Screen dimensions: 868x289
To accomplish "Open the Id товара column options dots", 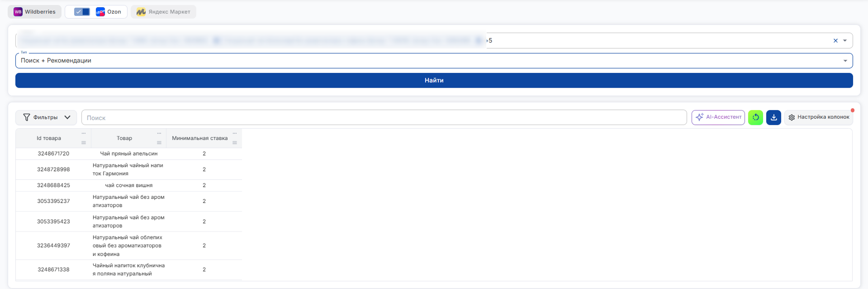I will click(83, 133).
